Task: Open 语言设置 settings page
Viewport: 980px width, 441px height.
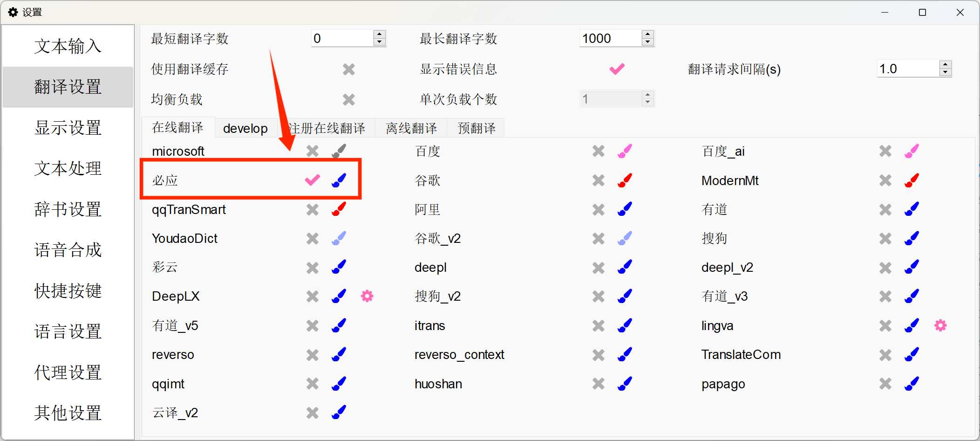Action: (68, 331)
